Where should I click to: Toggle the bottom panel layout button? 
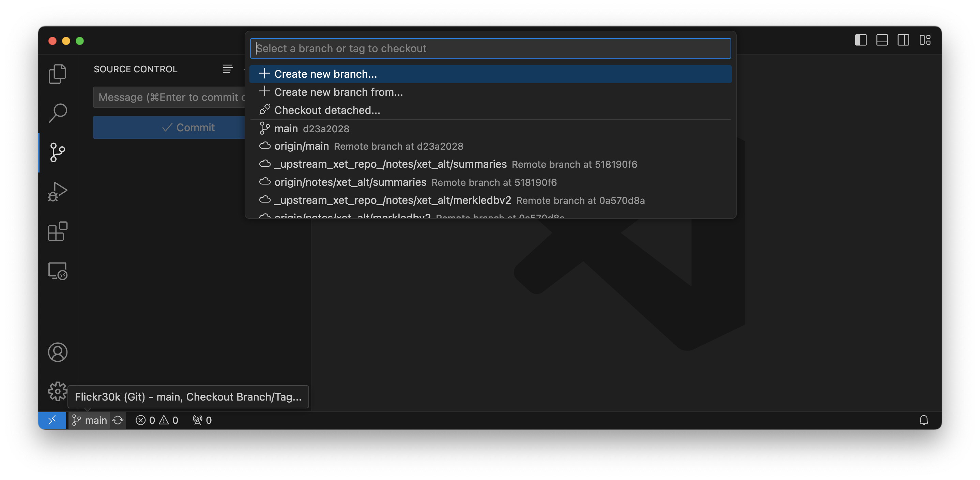click(x=882, y=40)
